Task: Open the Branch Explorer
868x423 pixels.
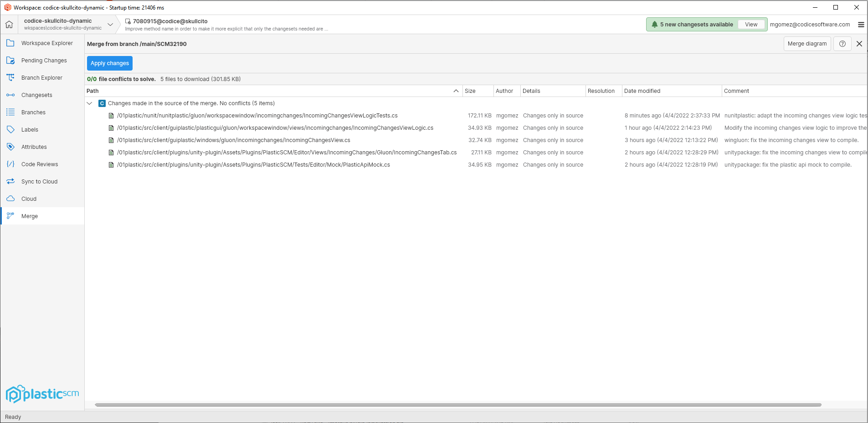Action: pos(42,77)
